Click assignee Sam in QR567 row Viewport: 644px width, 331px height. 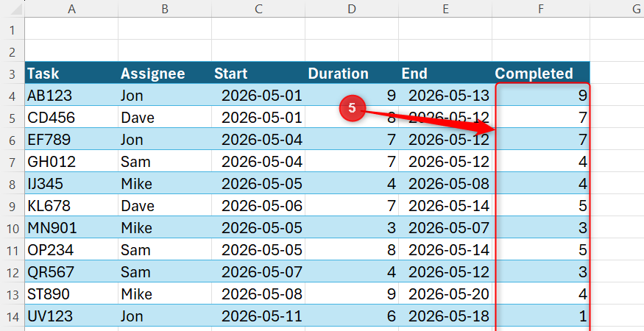point(165,272)
